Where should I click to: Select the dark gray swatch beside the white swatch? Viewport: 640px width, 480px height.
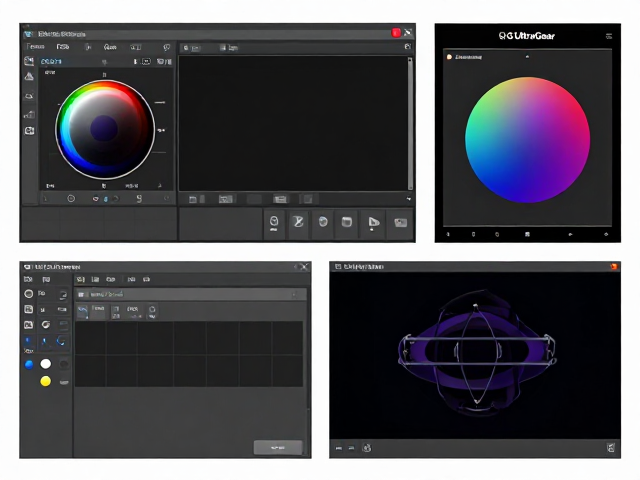(64, 364)
